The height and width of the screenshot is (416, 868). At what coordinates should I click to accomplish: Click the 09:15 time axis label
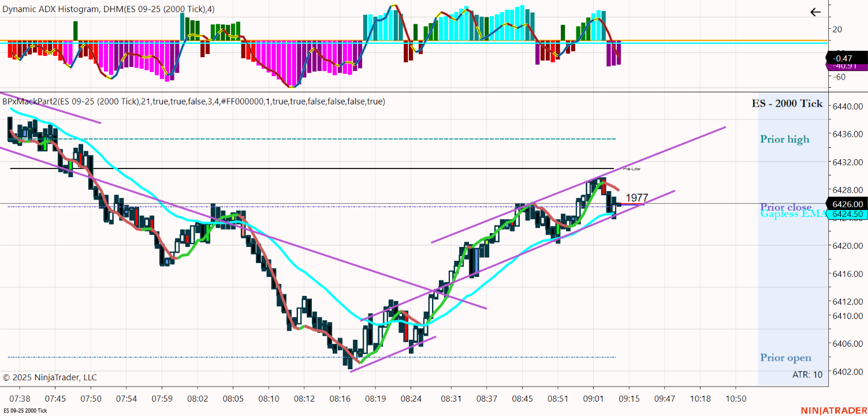628,399
